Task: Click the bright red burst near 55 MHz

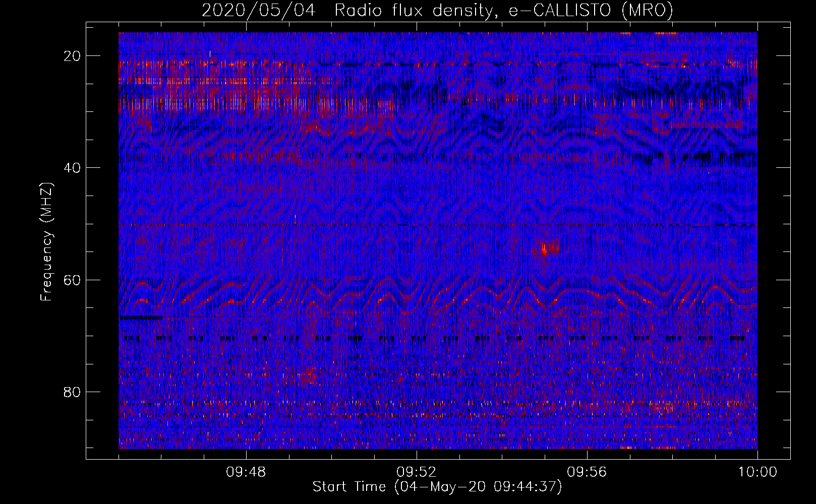Action: pyautogui.click(x=546, y=248)
